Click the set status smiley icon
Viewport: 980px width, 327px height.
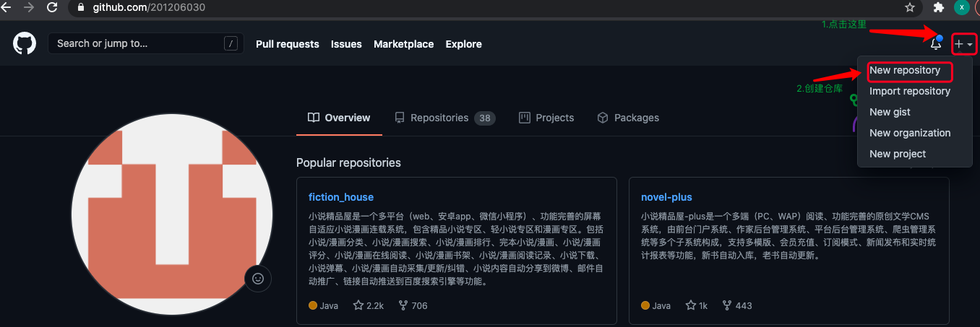click(258, 278)
